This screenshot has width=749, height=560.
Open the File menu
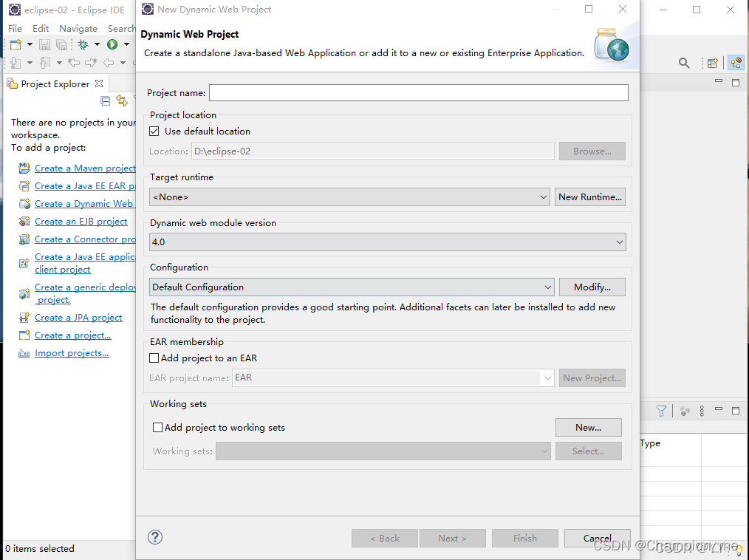pyautogui.click(x=15, y=28)
